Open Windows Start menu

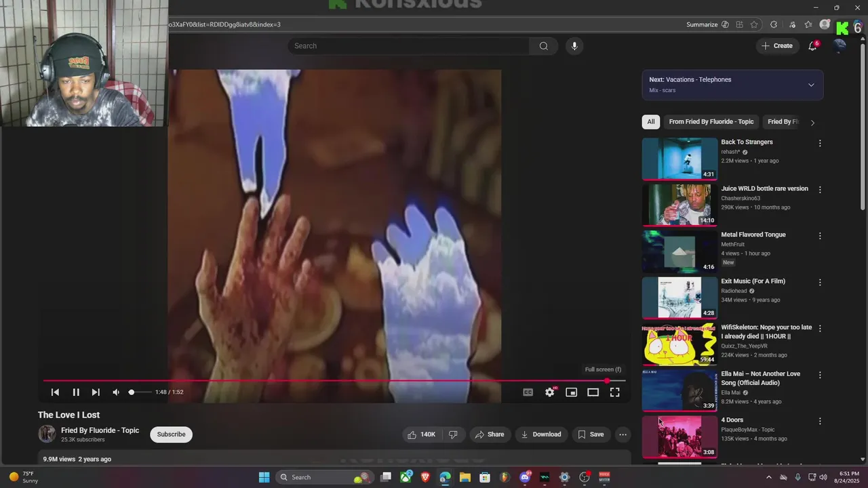pyautogui.click(x=264, y=477)
